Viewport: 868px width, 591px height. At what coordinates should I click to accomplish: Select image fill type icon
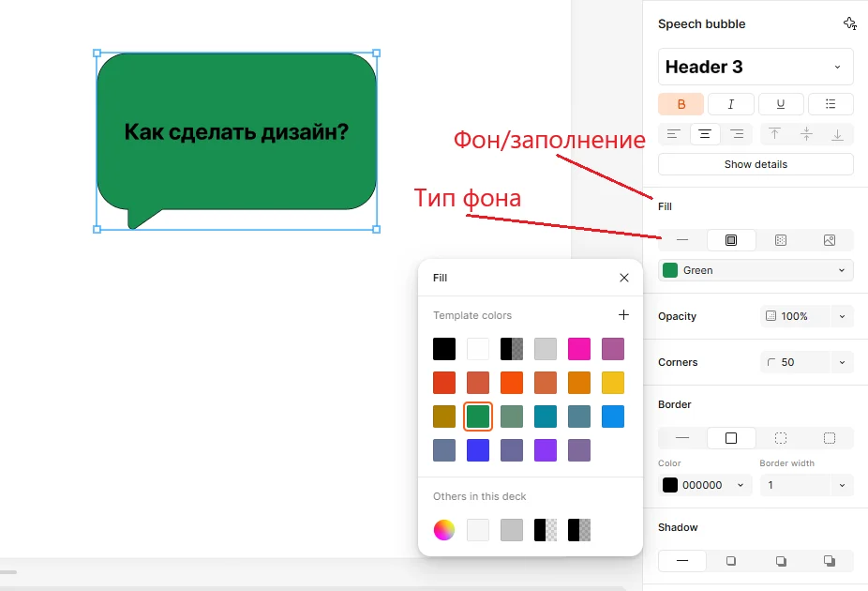[830, 240]
